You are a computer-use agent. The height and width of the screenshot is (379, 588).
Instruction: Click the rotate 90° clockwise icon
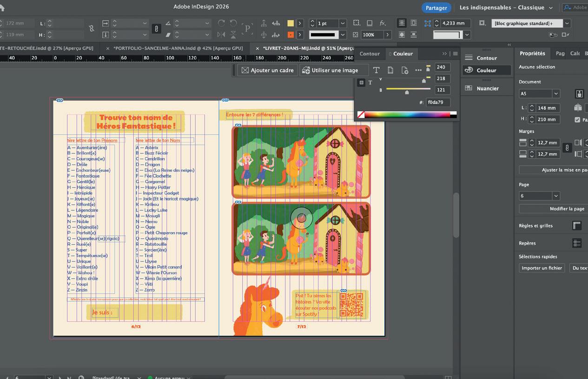click(221, 23)
